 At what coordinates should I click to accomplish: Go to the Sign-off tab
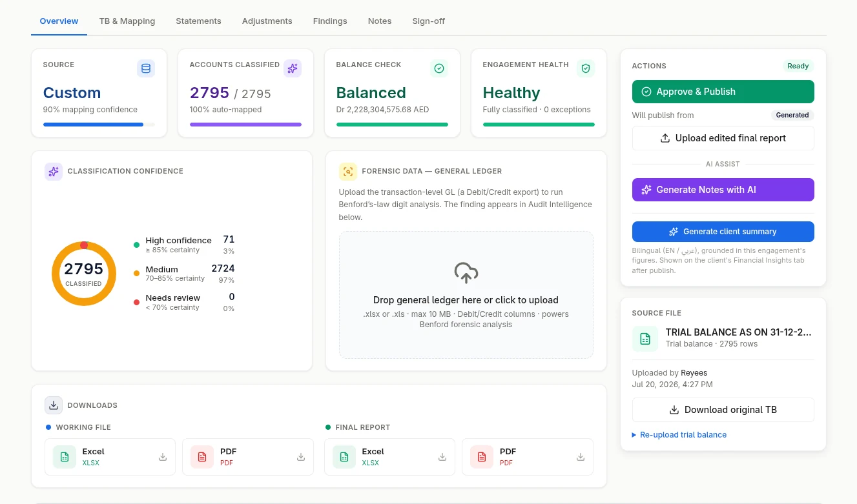pyautogui.click(x=429, y=21)
